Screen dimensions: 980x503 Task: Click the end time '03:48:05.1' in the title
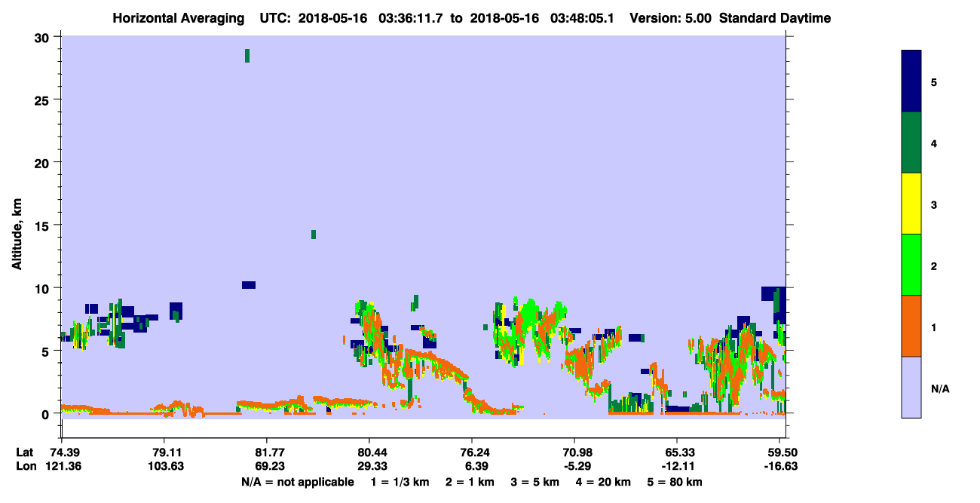coord(583,18)
